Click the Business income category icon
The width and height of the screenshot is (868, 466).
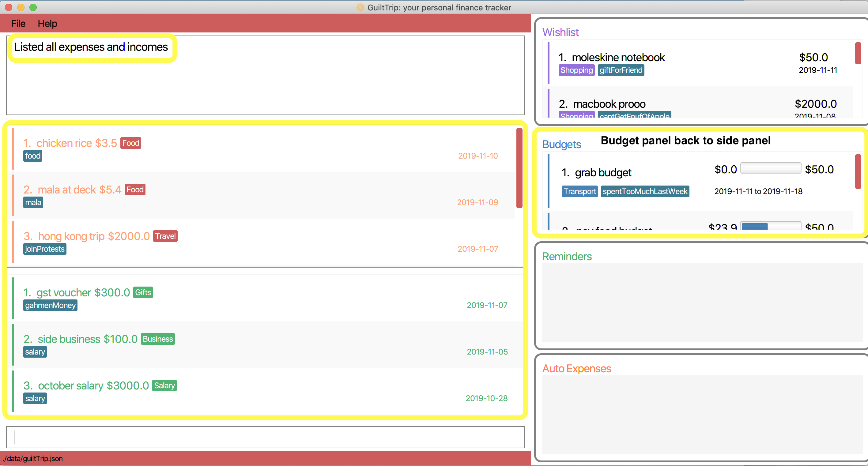coord(157,339)
